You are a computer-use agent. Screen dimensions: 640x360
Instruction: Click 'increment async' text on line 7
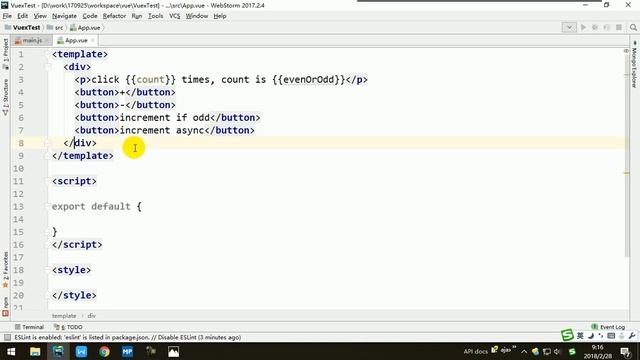tap(162, 130)
